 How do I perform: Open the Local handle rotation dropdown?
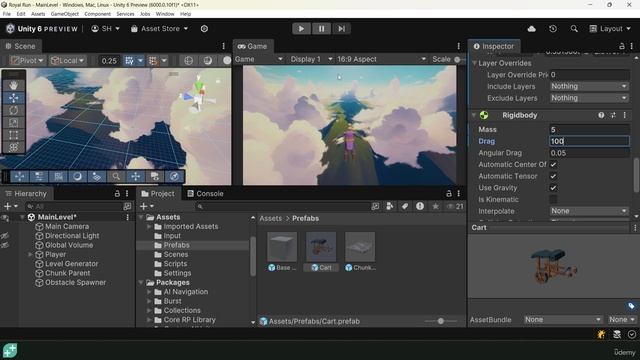click(x=68, y=61)
